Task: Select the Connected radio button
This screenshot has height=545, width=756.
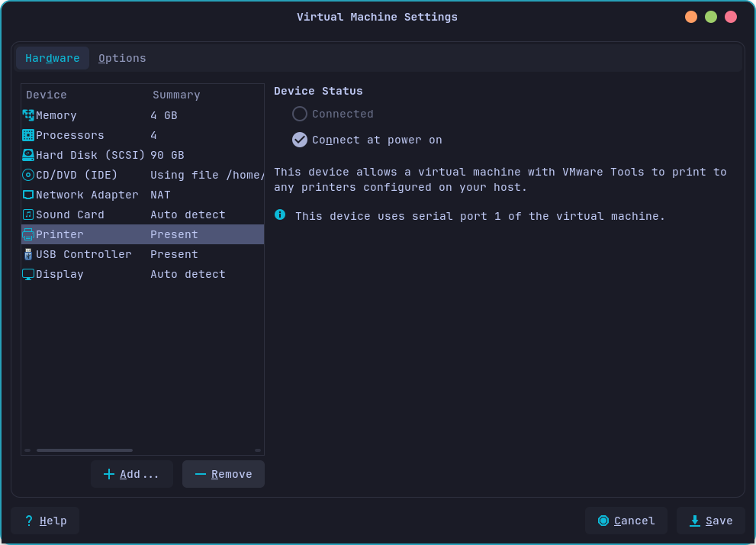Action: point(299,114)
